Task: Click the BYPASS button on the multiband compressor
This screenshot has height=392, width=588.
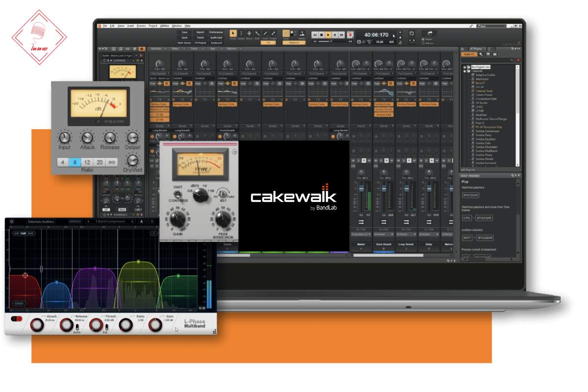Action: 75,221
